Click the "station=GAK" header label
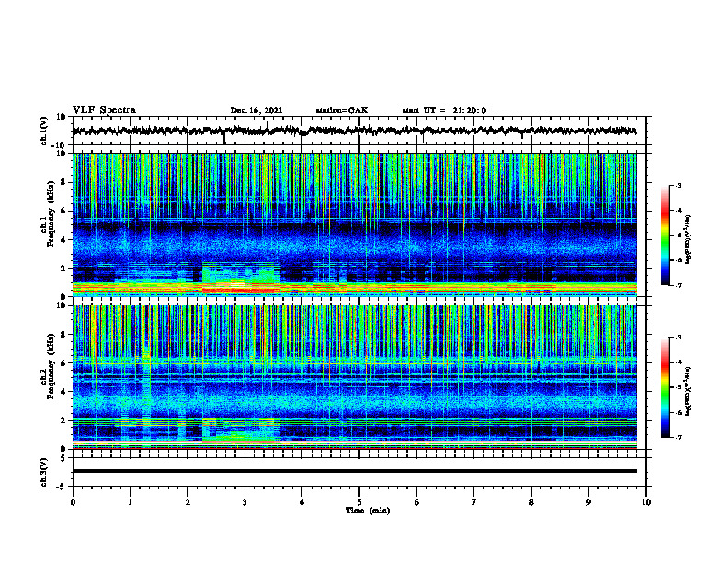728x563 pixels. pos(342,110)
